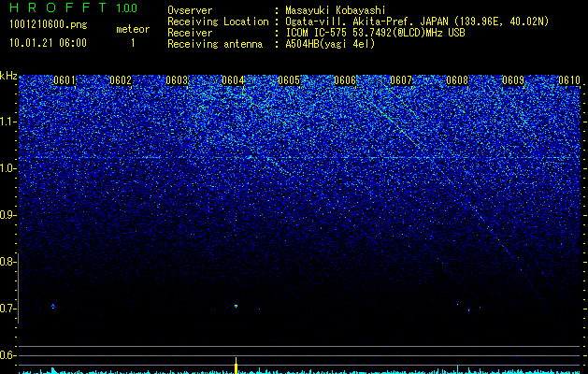Click the A504HB(yagi 4el) antenna text
This screenshot has width=588, height=374.
click(330, 44)
